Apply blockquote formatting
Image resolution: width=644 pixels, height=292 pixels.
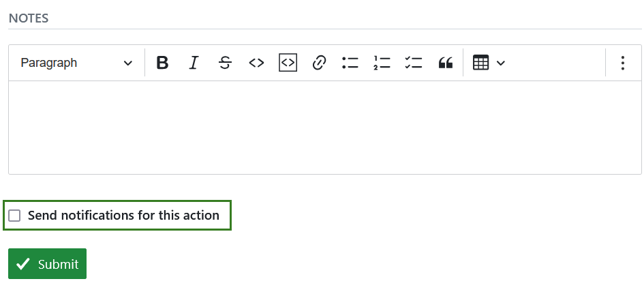click(x=446, y=63)
